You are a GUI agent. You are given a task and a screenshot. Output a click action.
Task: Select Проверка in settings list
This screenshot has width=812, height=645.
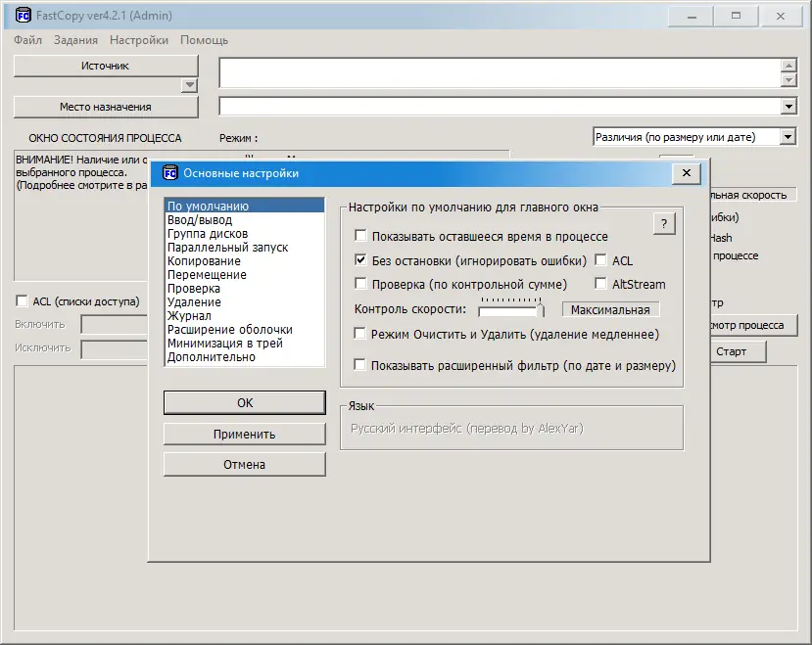(245, 289)
